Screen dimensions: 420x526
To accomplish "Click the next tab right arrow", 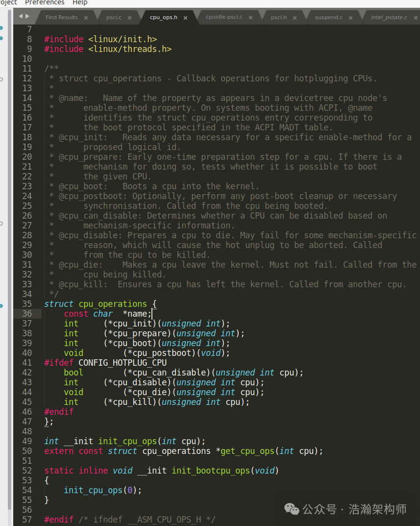I will pos(27,16).
